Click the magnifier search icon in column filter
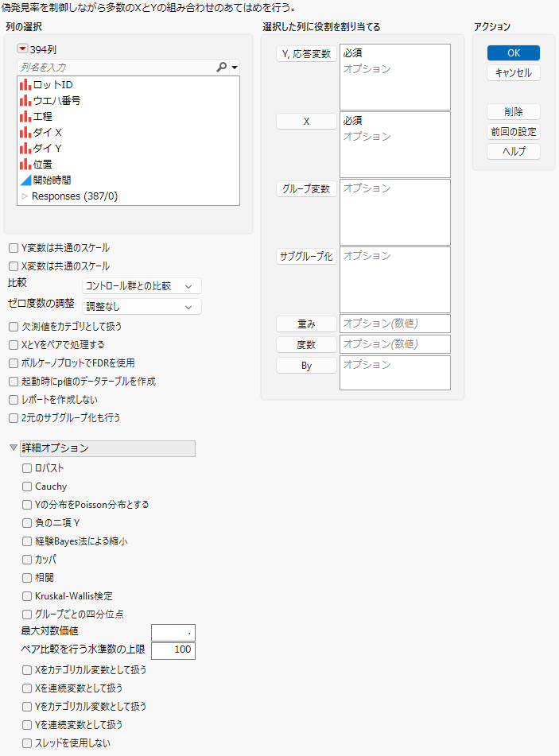Screen dimensions: 559x756 [221, 67]
